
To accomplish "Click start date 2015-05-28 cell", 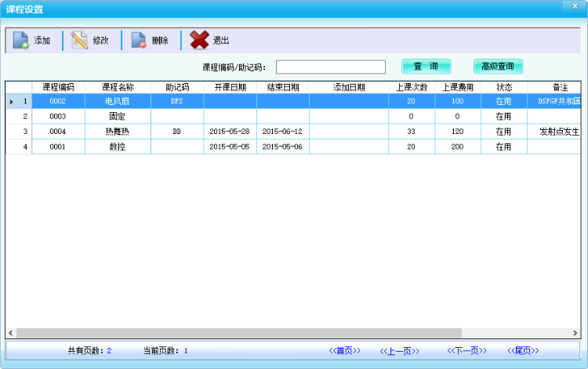I will click(x=230, y=132).
